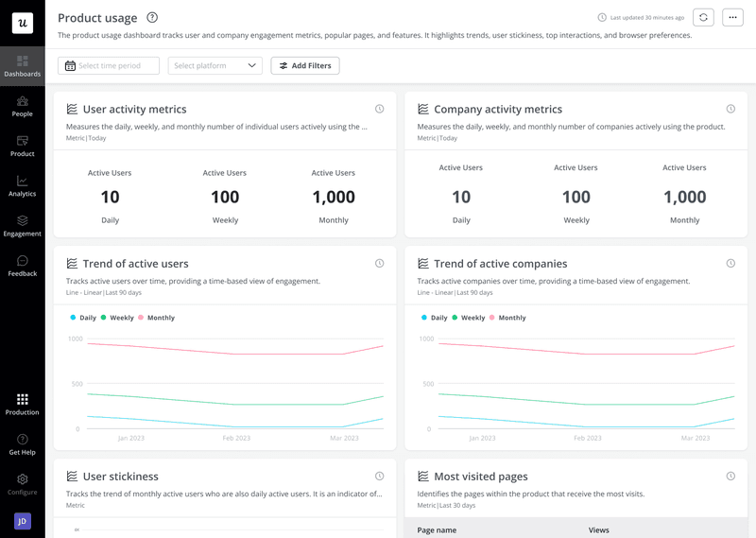Expand the Select platform dropdown
756x538 pixels.
coord(215,65)
